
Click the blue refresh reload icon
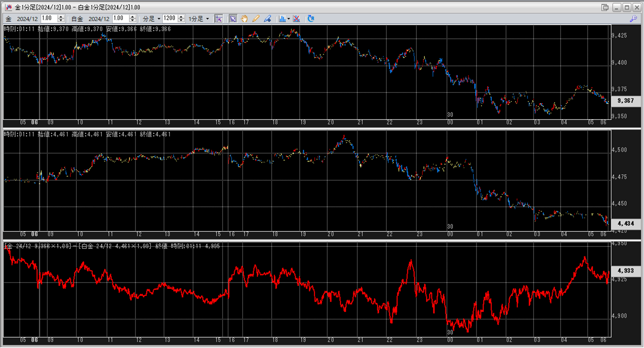tap(311, 19)
